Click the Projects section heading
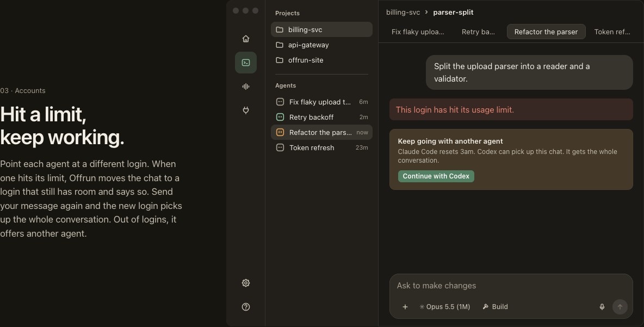644x327 pixels. [x=287, y=13]
